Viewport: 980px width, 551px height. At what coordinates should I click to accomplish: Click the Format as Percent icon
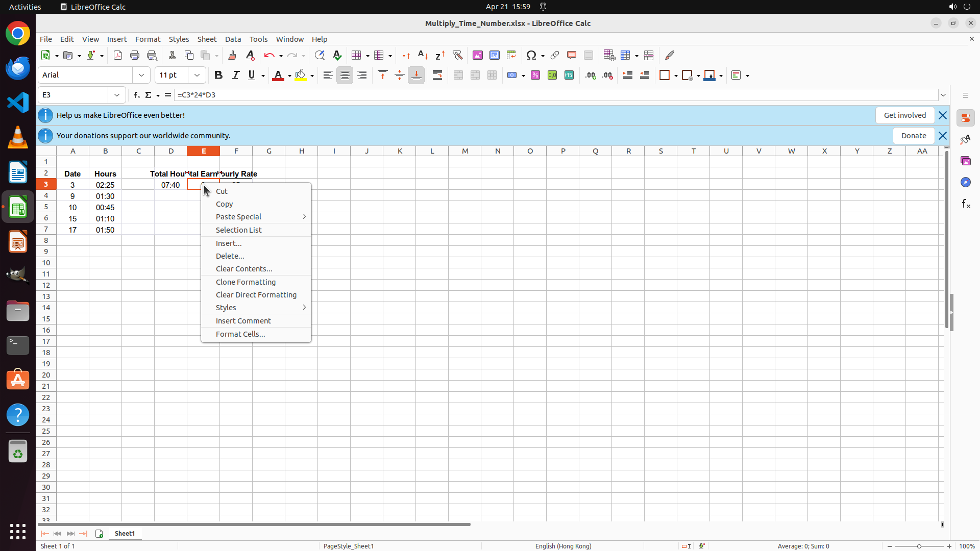click(x=535, y=75)
